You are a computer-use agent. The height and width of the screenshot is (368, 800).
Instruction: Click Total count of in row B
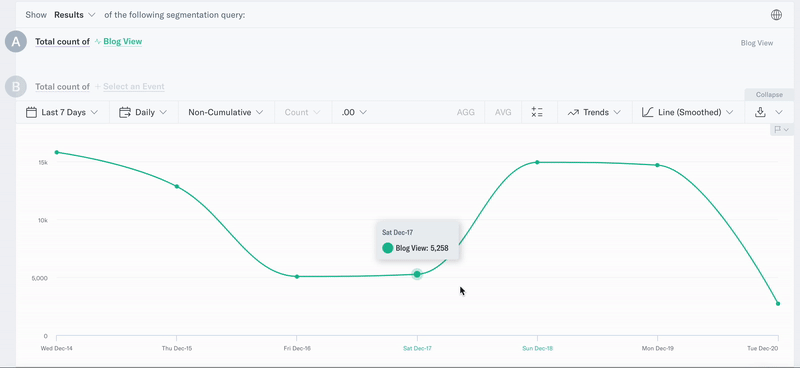pyautogui.click(x=62, y=87)
